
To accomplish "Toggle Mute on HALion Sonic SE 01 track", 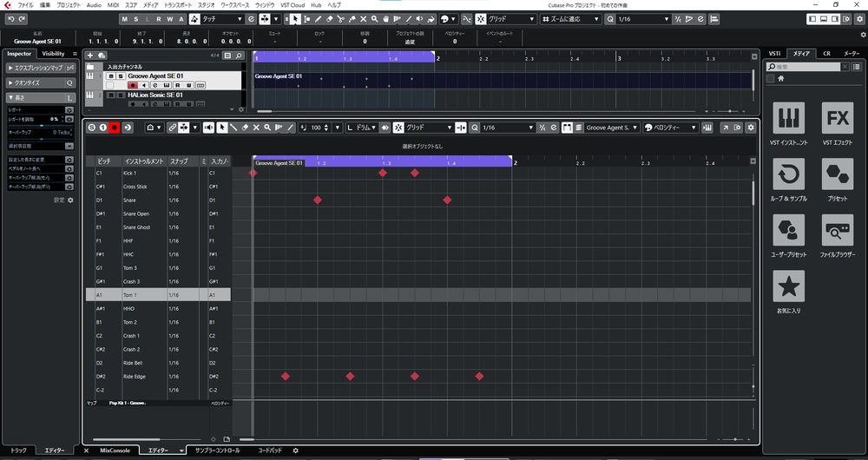I will pyautogui.click(x=111, y=95).
